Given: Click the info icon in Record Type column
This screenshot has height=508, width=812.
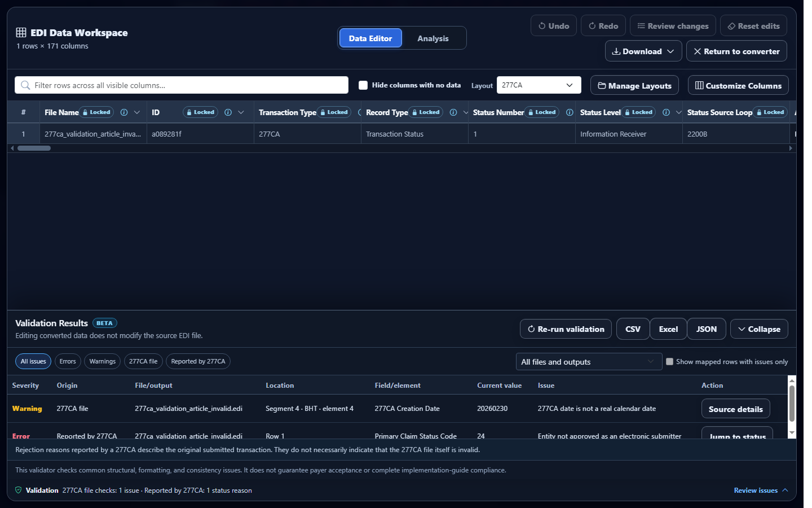Looking at the screenshot, I should (x=453, y=112).
